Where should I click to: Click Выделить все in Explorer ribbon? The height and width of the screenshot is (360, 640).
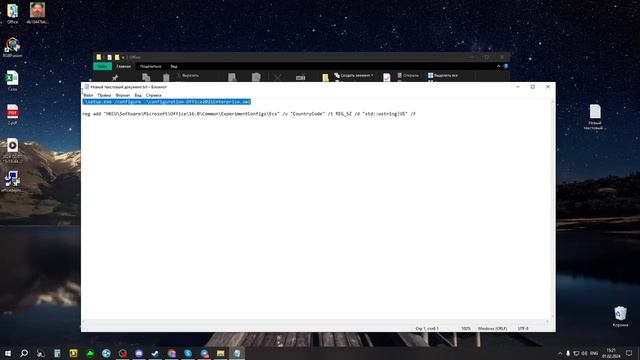[x=443, y=76]
